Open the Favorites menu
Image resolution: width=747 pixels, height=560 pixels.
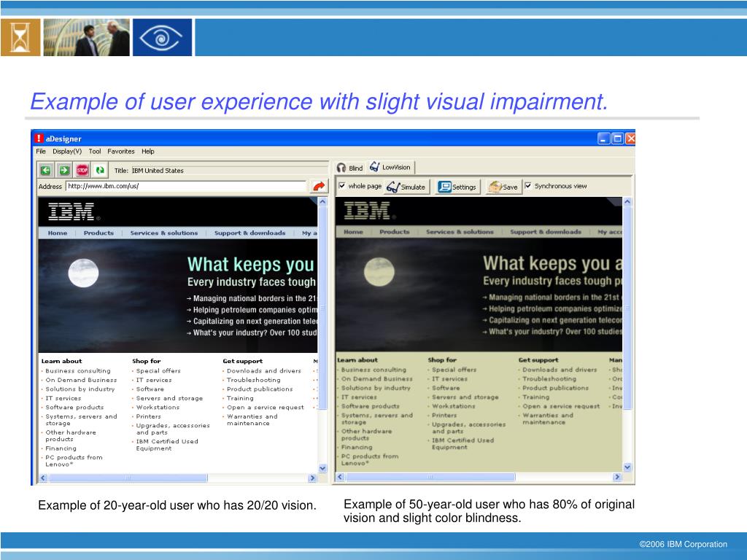(121, 152)
